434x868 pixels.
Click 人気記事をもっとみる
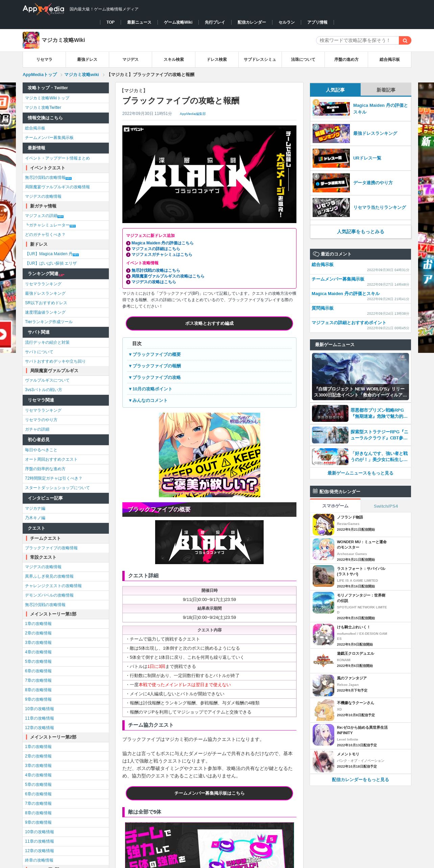pyautogui.click(x=360, y=232)
